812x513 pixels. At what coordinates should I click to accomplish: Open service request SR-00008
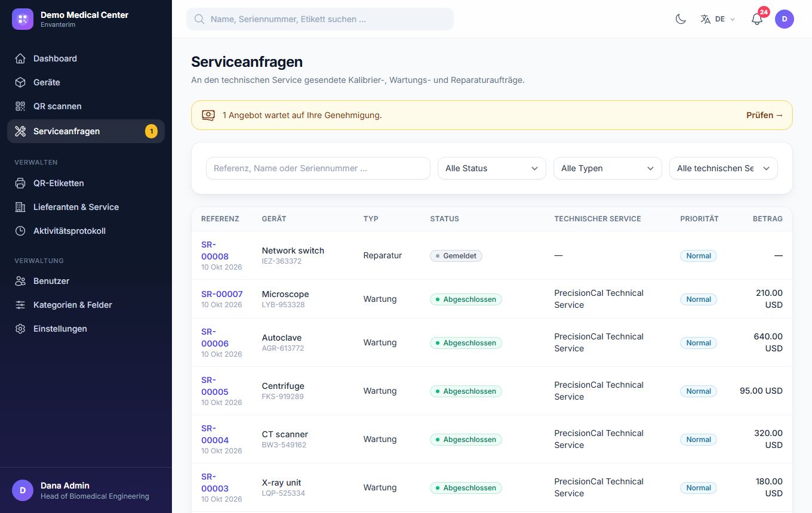[x=215, y=251]
